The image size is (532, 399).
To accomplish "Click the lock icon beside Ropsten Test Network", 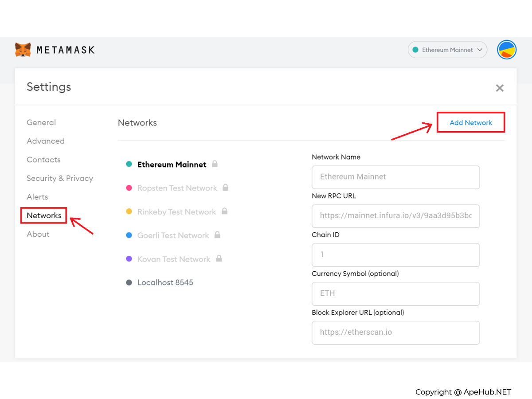I will [225, 188].
